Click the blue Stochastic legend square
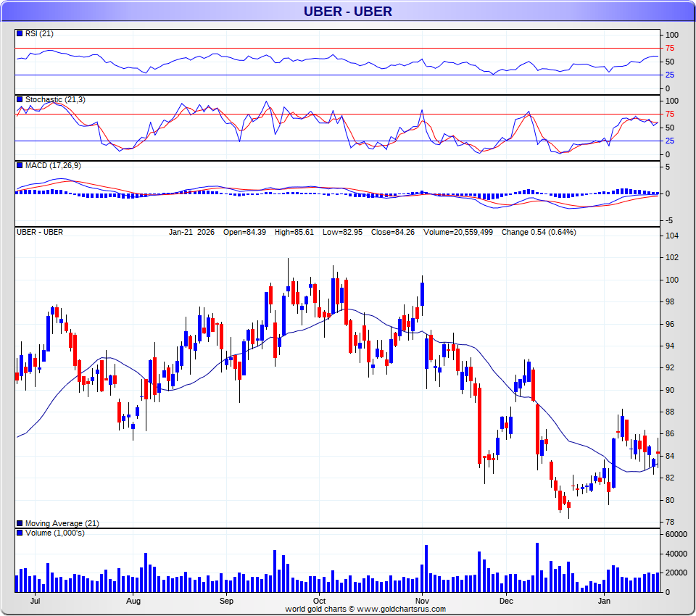The image size is (696, 616). pyautogui.click(x=20, y=99)
